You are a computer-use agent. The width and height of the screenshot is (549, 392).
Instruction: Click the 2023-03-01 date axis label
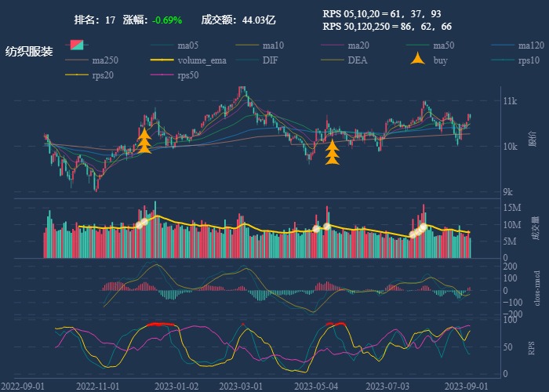point(242,387)
